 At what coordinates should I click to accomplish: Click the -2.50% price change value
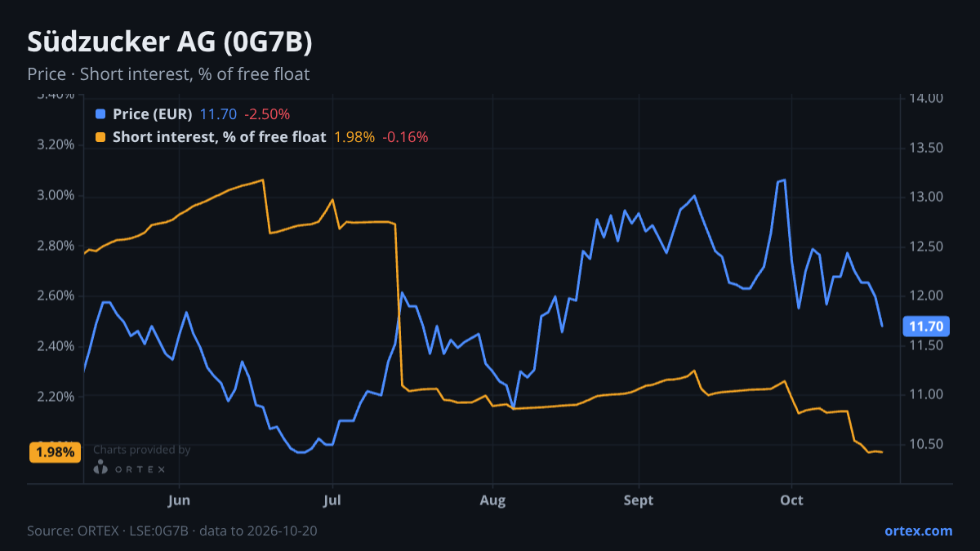point(267,114)
